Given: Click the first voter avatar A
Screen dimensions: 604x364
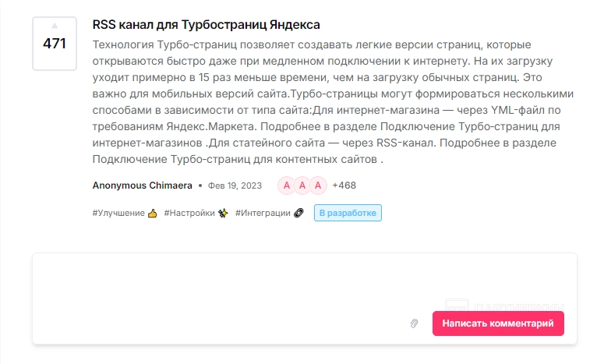Looking at the screenshot, I should pyautogui.click(x=287, y=186).
